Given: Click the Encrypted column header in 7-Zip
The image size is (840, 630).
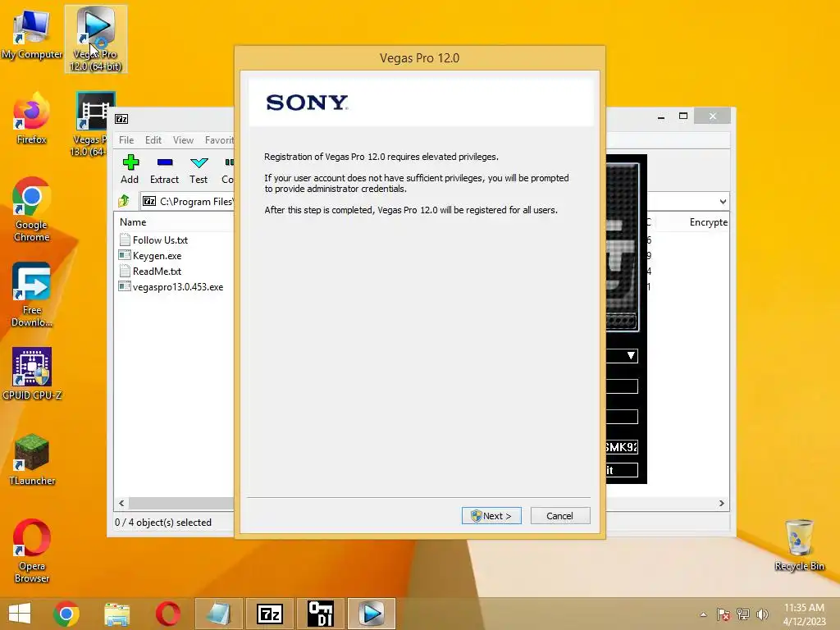Looking at the screenshot, I should (708, 221).
